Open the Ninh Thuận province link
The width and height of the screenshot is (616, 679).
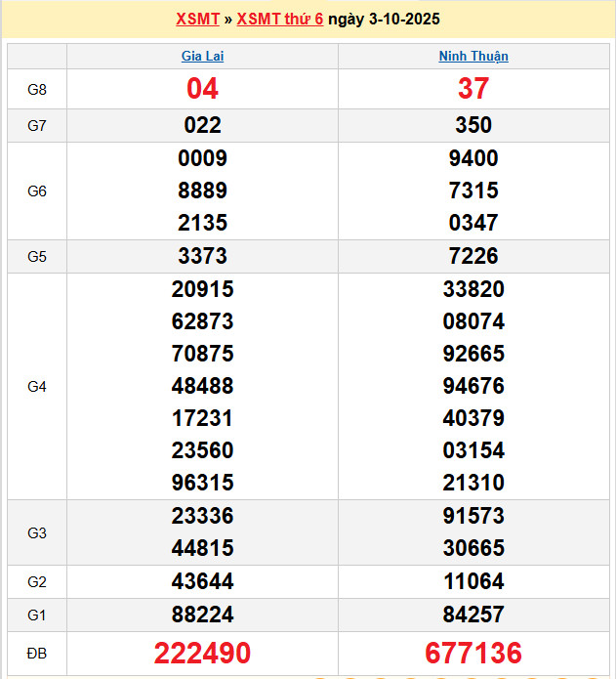(473, 57)
